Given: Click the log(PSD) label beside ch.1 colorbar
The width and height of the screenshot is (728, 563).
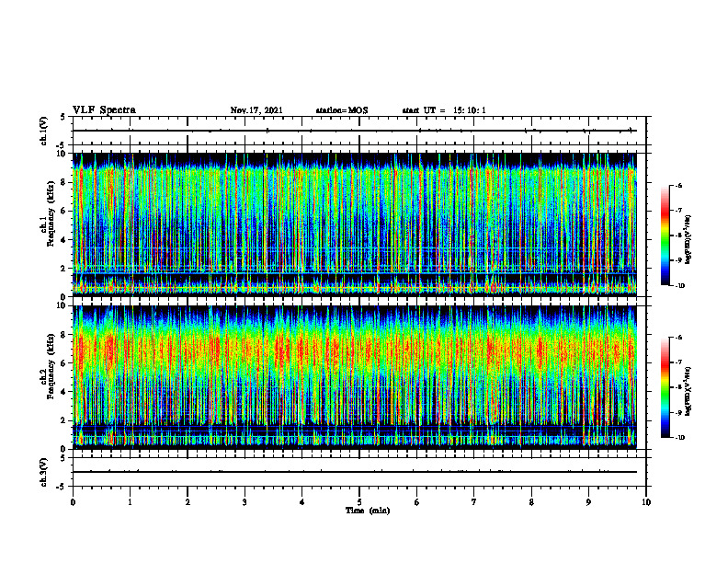Looking at the screenshot, I should click(688, 239).
